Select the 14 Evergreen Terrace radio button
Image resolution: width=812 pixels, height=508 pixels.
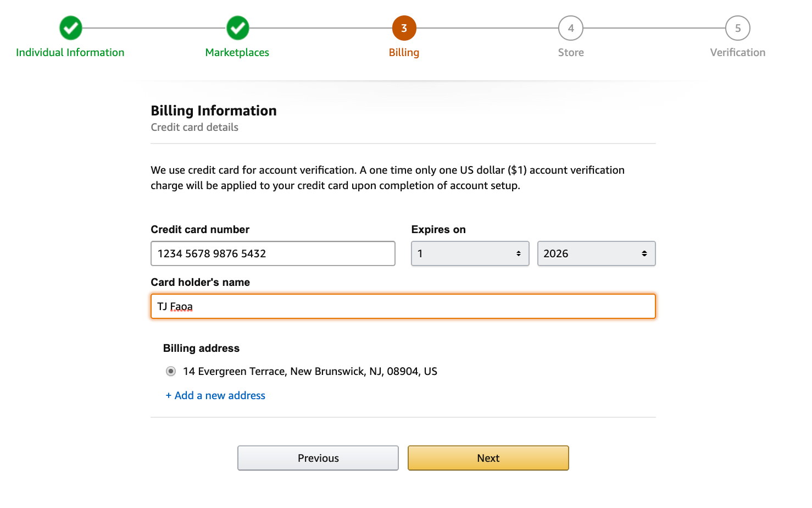[x=171, y=372]
